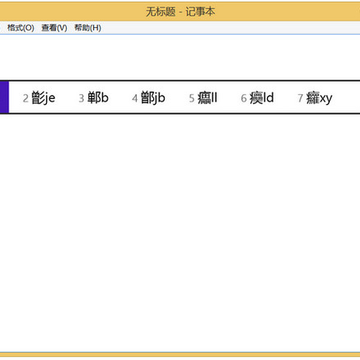
Task: Choose candidate 4 ending in "jb"
Action: (x=149, y=98)
